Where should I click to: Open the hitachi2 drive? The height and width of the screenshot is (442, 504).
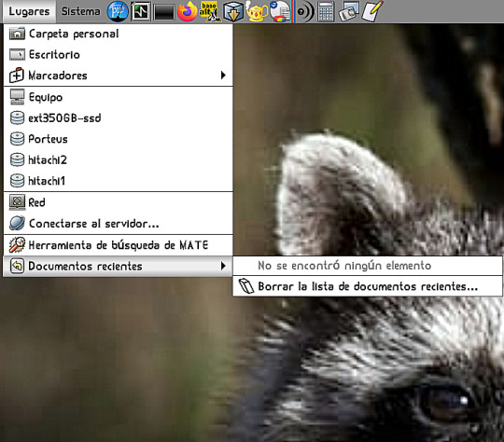(x=118, y=159)
